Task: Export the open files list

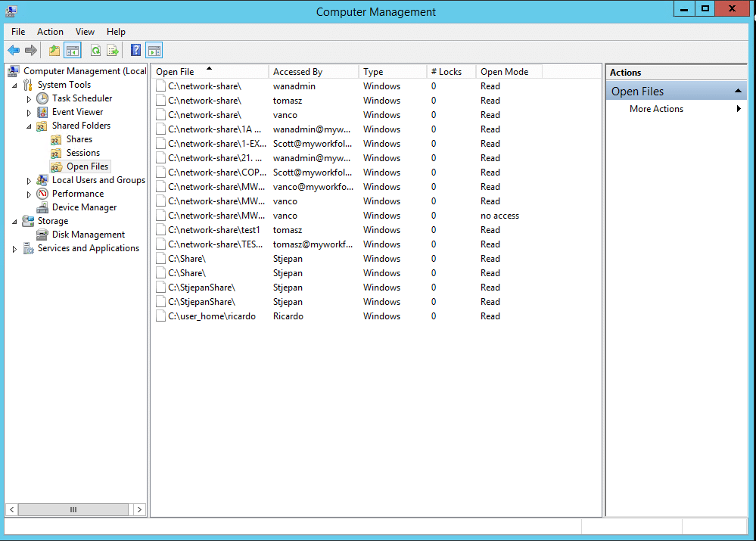Action: 112,50
